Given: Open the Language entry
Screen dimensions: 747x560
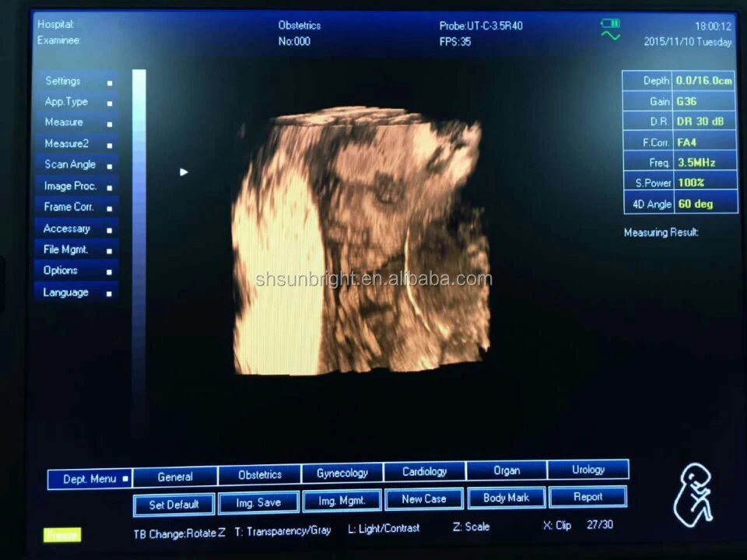Looking at the screenshot, I should (x=76, y=292).
